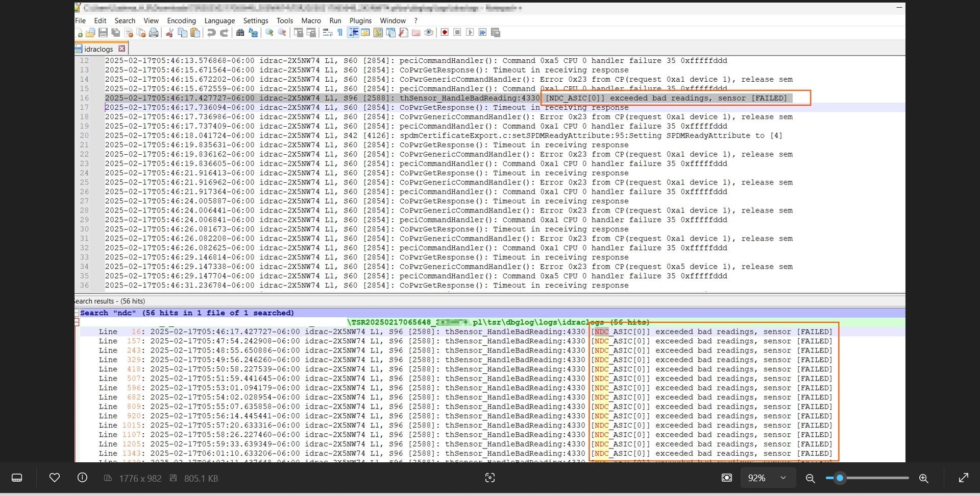Open the zoom percentage dropdown
The height and width of the screenshot is (496, 980).
[x=782, y=478]
